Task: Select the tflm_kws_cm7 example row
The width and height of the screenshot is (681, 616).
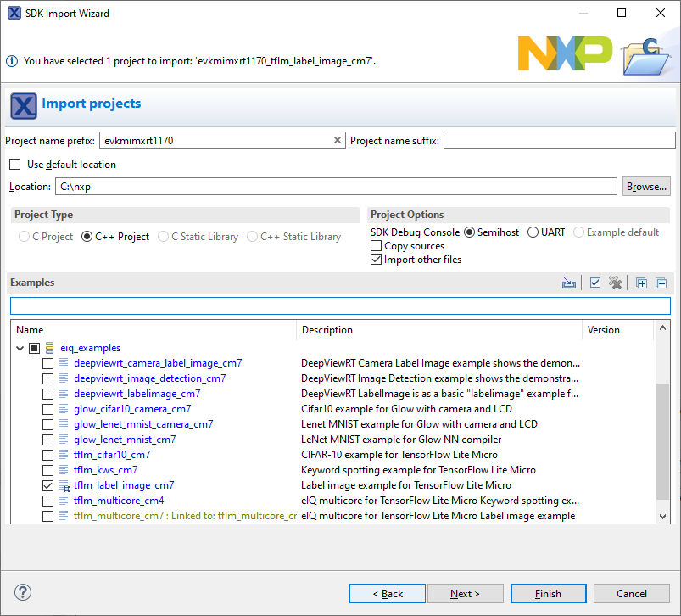Action: point(105,470)
